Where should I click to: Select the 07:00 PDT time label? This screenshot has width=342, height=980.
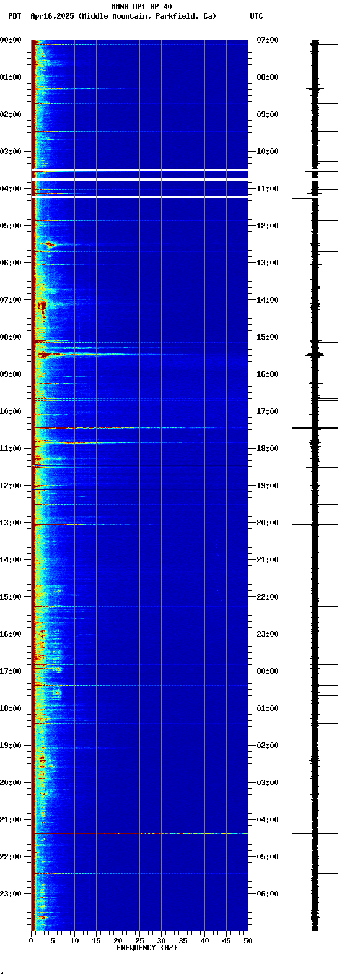click(11, 300)
